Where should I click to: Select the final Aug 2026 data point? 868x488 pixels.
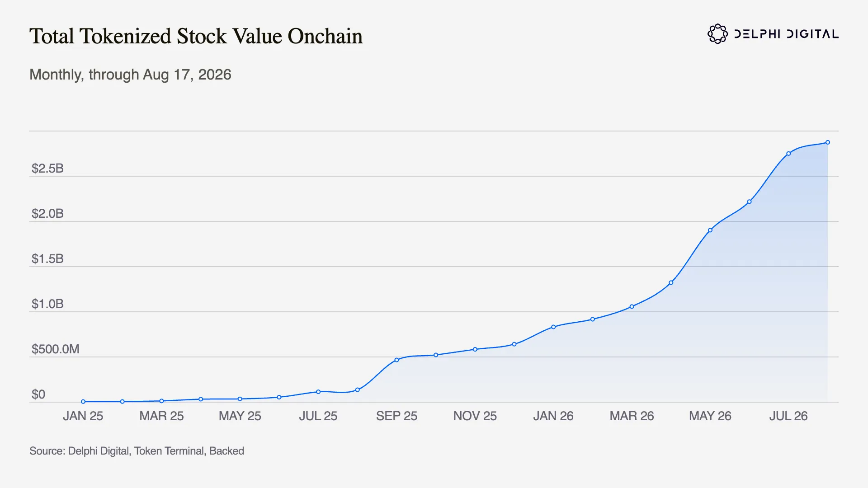[x=828, y=142]
